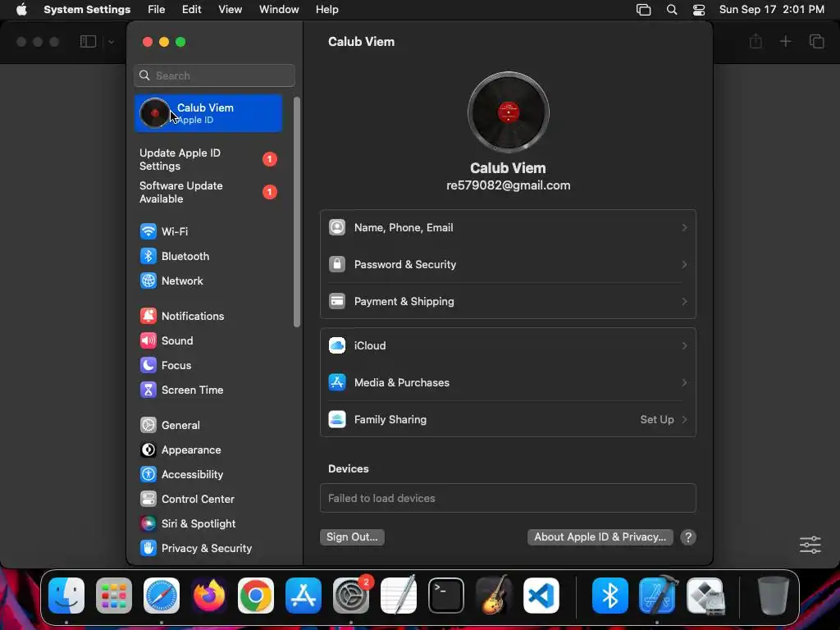Open the Window menu

[x=279, y=10]
